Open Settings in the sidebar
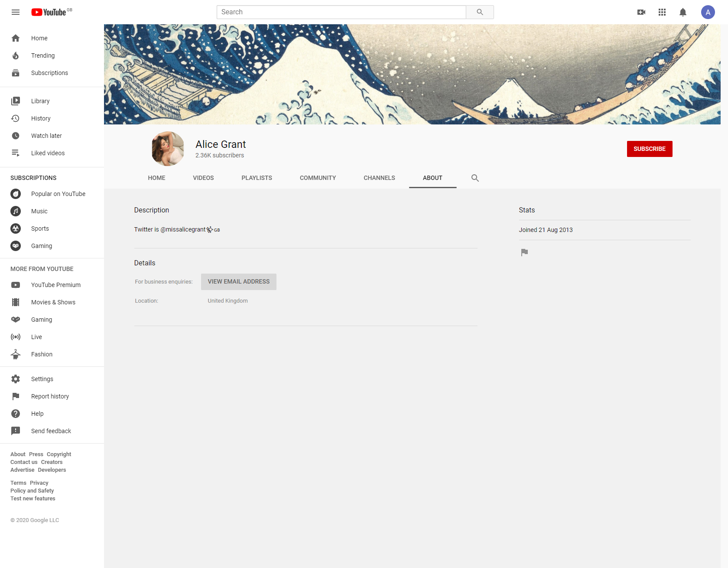This screenshot has width=728, height=568. [42, 379]
